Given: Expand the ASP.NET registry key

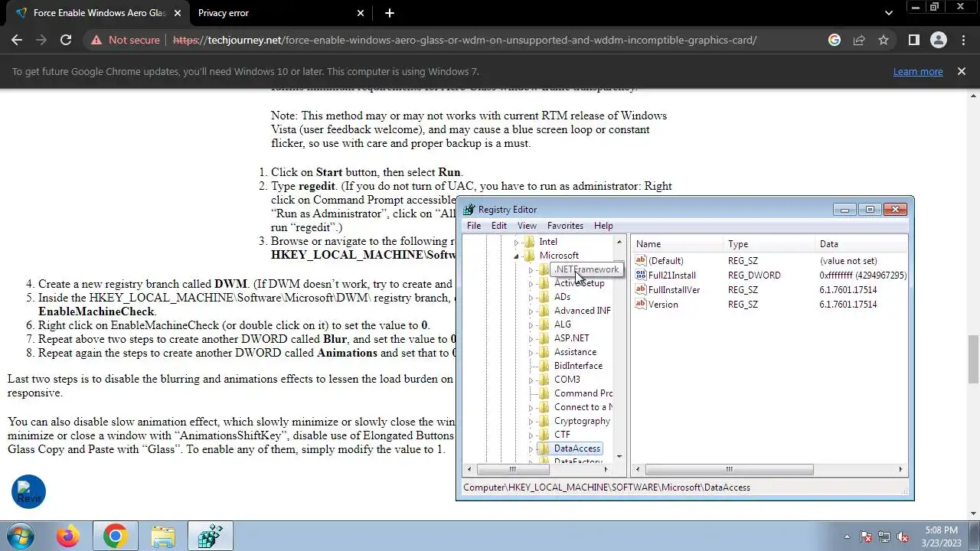Looking at the screenshot, I should (531, 338).
